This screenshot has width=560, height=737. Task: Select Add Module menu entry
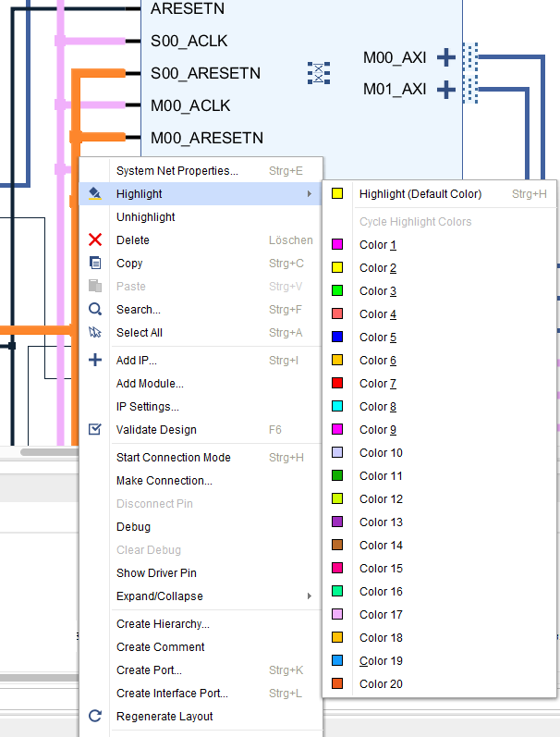click(201, 383)
